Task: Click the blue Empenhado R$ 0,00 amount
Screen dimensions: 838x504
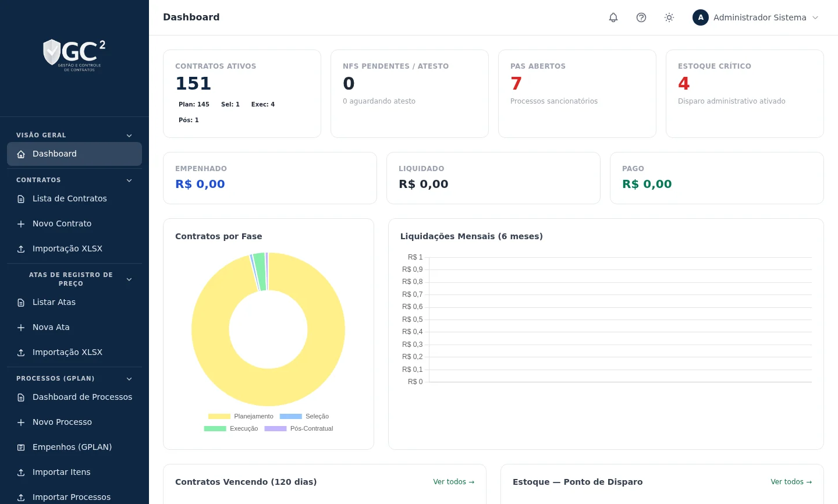Action: coord(200,184)
